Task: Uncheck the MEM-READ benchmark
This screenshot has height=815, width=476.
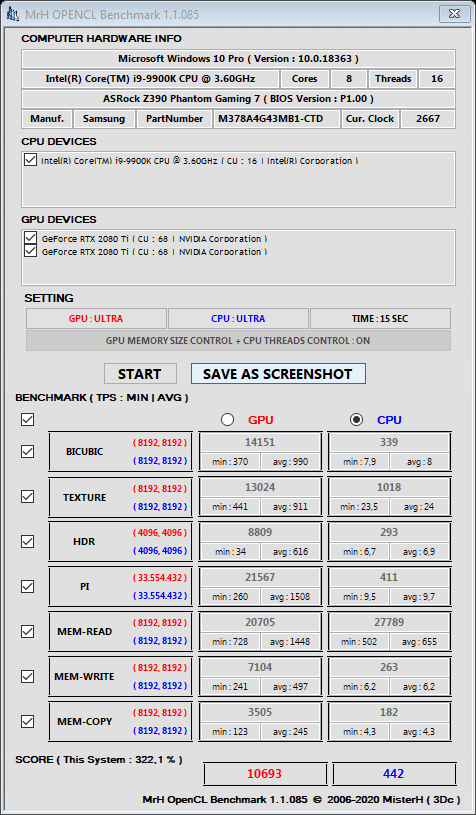Action: [28, 632]
